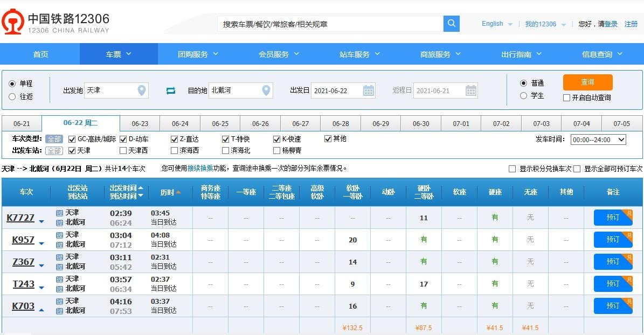Collapse K703 train price details arrow

[41, 310]
